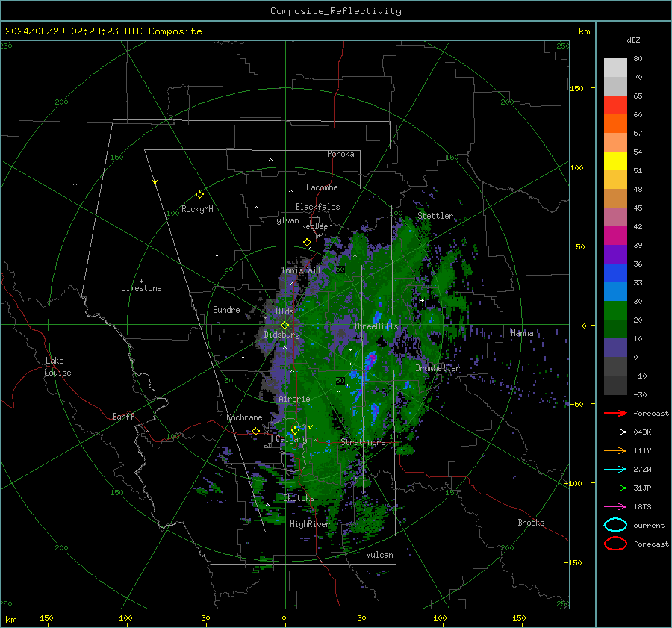Click the yellow diamond marker above Calgary
The image size is (672, 628).
pyautogui.click(x=295, y=430)
